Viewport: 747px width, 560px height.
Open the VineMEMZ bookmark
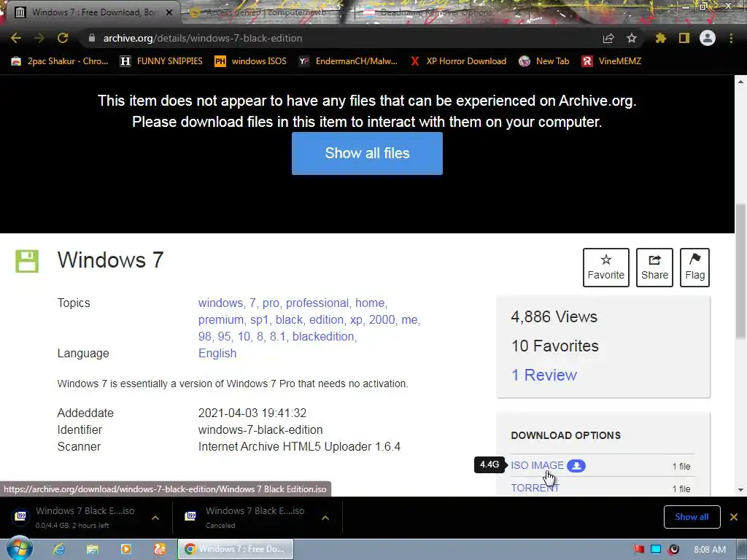click(612, 61)
